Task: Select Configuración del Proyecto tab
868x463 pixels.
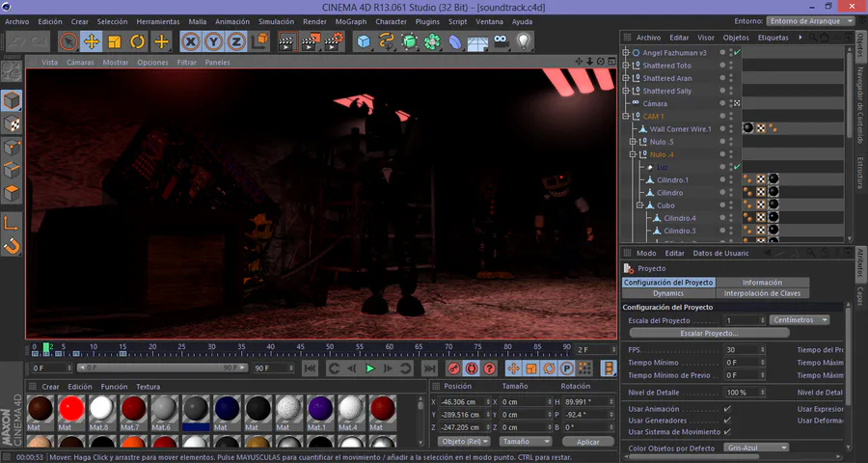Action: pyautogui.click(x=668, y=283)
